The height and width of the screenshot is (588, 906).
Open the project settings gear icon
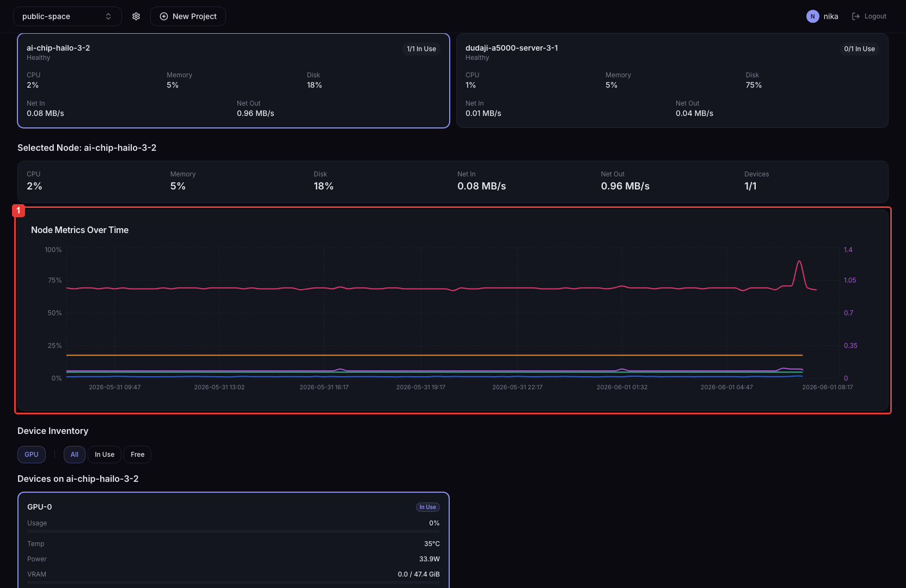point(136,16)
